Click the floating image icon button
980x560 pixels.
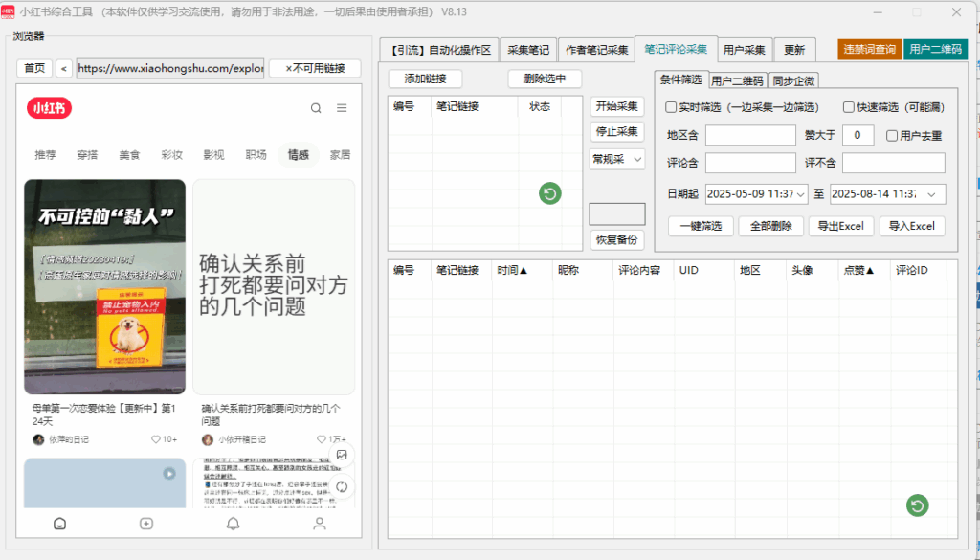point(342,455)
